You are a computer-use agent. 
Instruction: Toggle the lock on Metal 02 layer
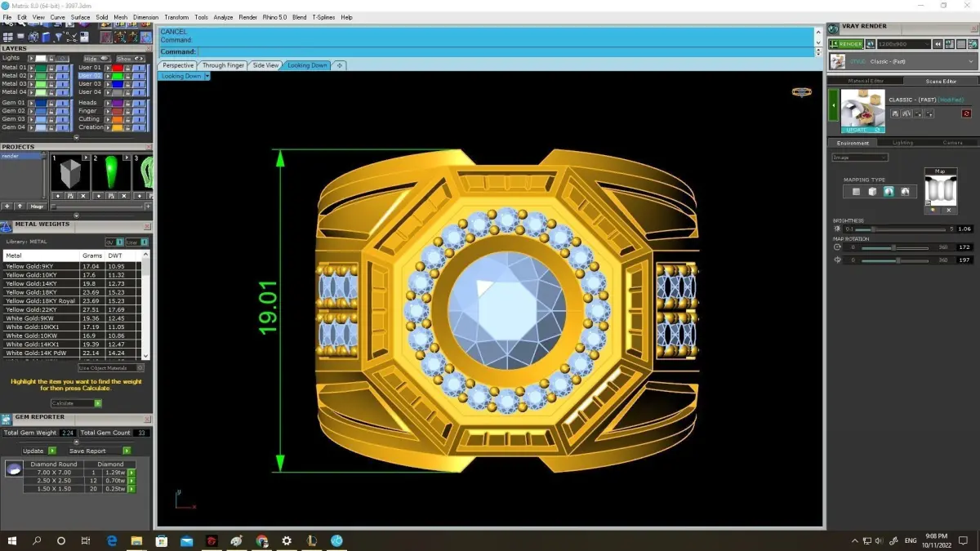(x=51, y=76)
